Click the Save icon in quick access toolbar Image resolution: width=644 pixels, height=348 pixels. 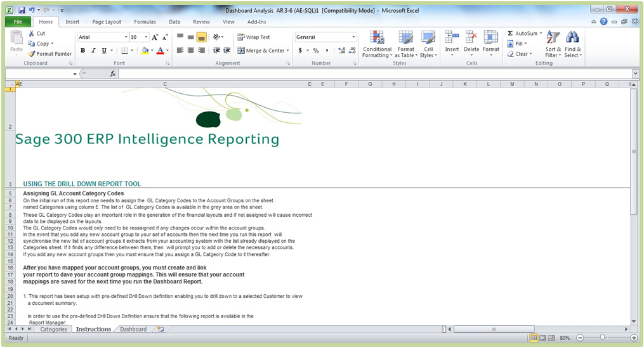click(22, 10)
